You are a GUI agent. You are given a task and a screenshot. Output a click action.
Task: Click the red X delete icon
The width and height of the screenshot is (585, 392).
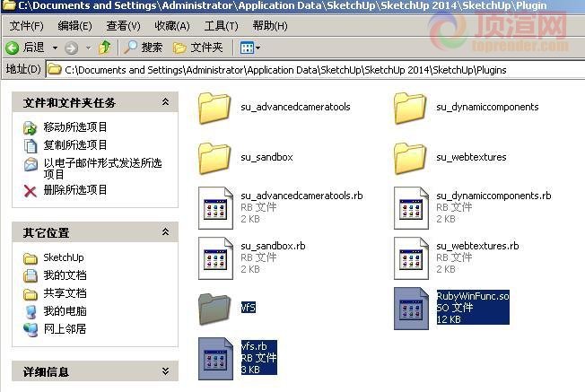pyautogui.click(x=31, y=191)
